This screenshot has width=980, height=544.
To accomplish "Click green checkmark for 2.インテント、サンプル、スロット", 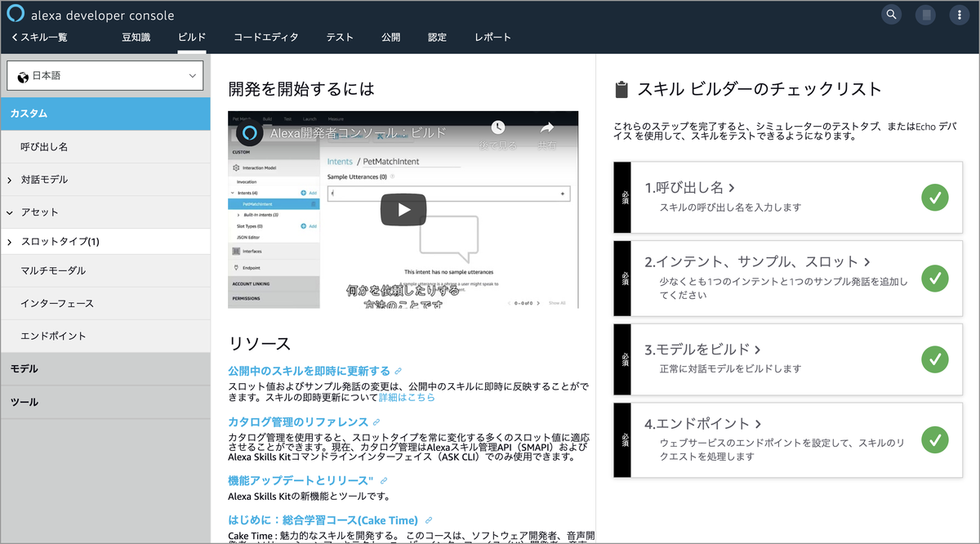I will [935, 278].
